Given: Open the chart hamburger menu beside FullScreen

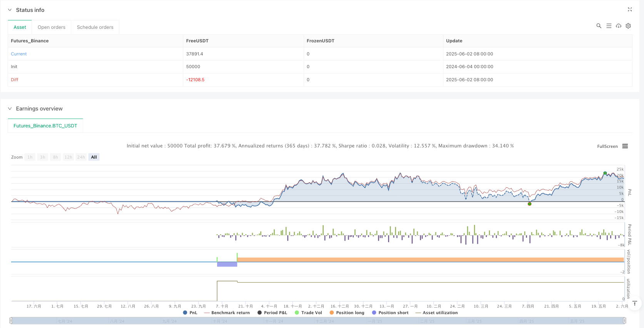Looking at the screenshot, I should [625, 146].
